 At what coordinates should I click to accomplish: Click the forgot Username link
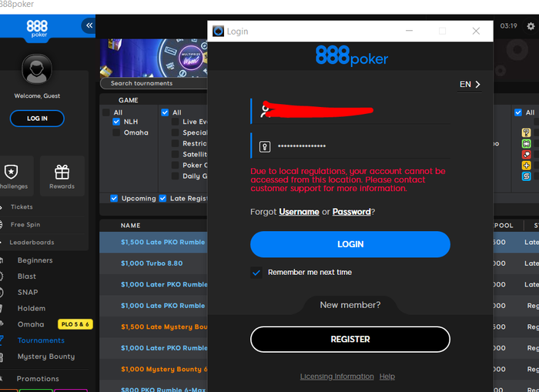pyautogui.click(x=299, y=212)
